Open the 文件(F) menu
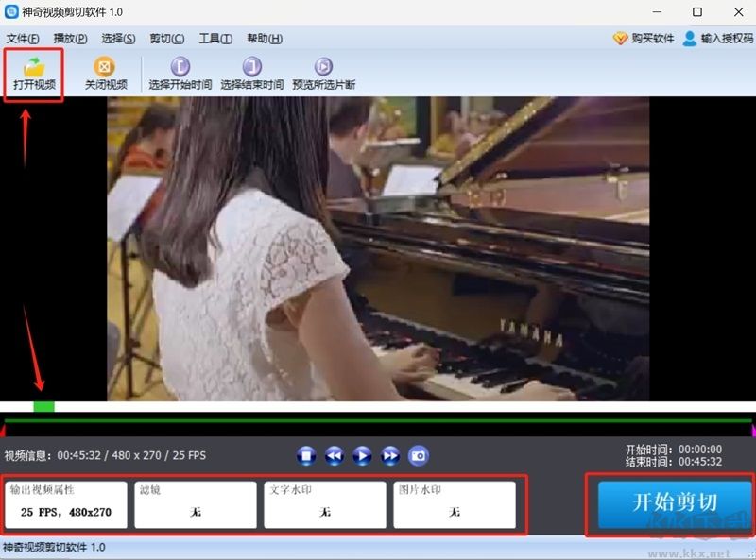Image resolution: width=756 pixels, height=560 pixels. [x=23, y=39]
